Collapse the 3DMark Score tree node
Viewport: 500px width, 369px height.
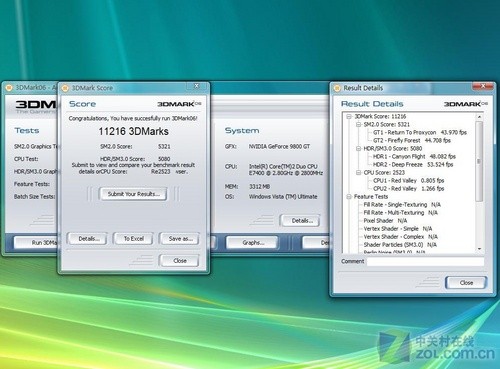(349, 116)
